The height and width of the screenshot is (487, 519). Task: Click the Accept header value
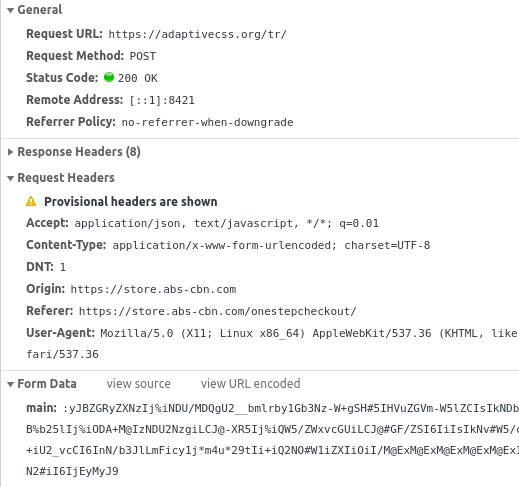tap(227, 223)
